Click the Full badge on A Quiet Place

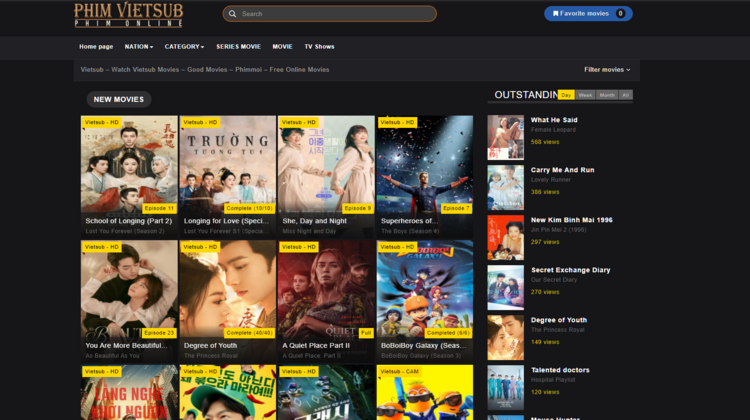(x=366, y=332)
